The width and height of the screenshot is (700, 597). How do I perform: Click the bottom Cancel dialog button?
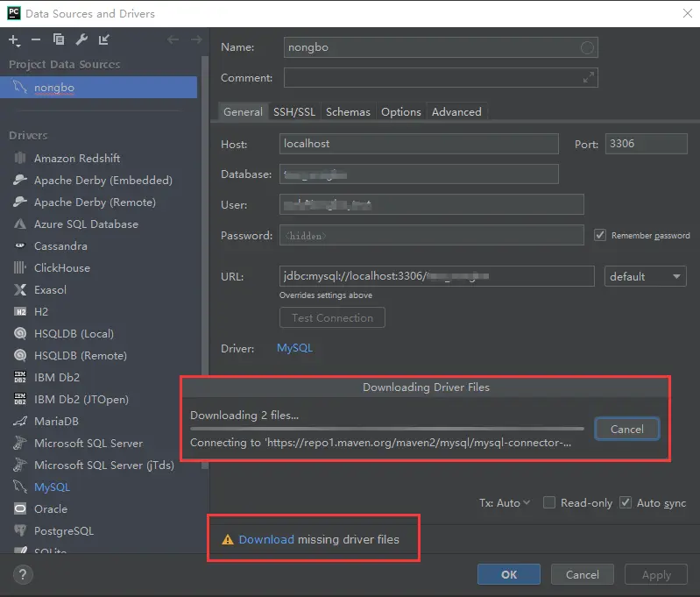(582, 575)
